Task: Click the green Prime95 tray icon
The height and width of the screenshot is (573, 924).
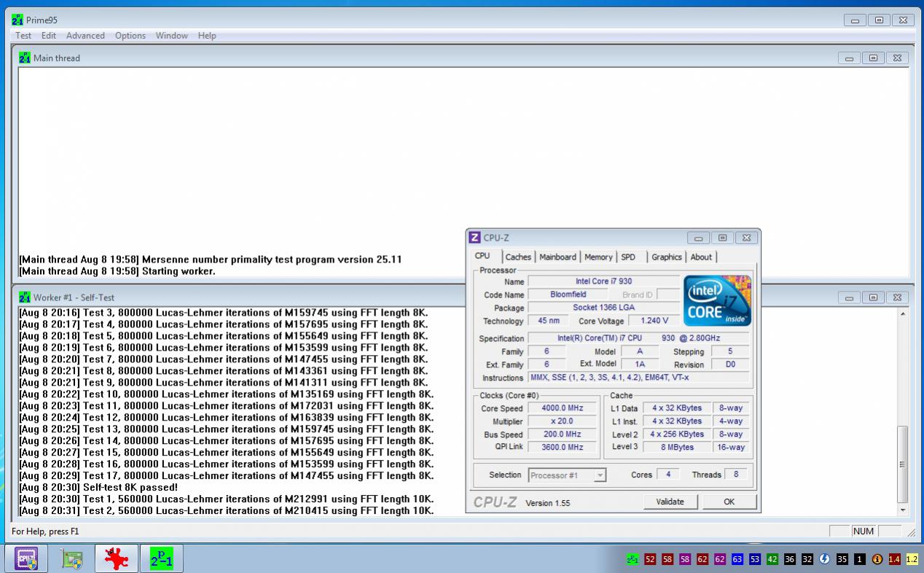Action: [x=633, y=559]
